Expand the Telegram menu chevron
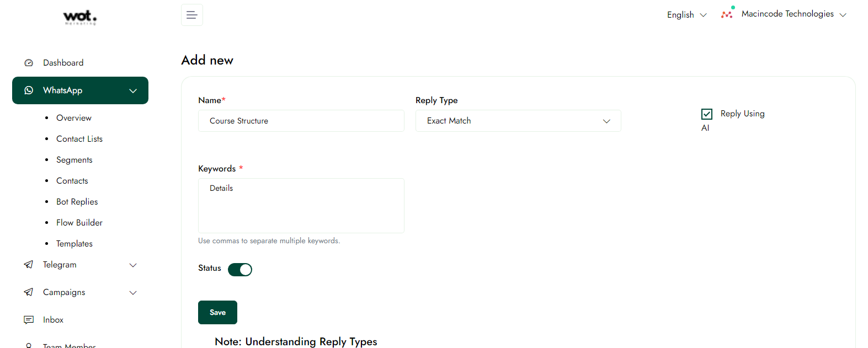This screenshot has height=348, width=868. click(133, 265)
